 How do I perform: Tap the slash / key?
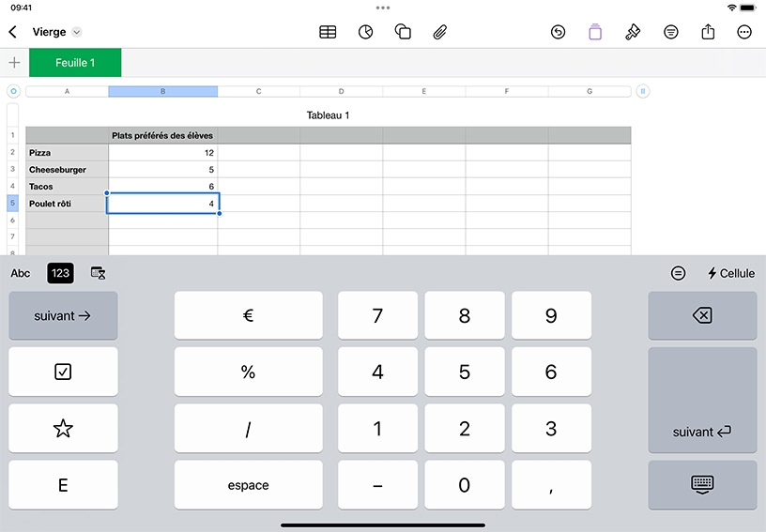pyautogui.click(x=248, y=429)
